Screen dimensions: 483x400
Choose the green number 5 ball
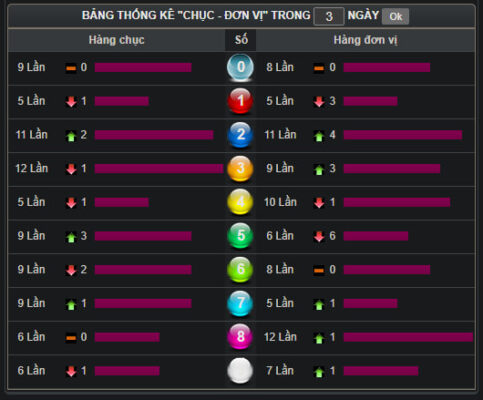click(240, 236)
